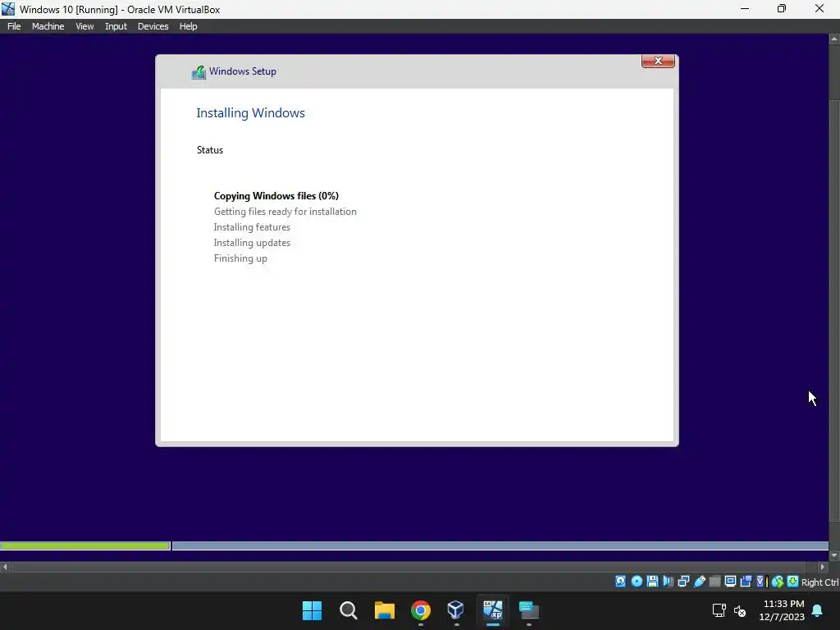The width and height of the screenshot is (840, 630).
Task: Open the File menu
Action: point(14,26)
